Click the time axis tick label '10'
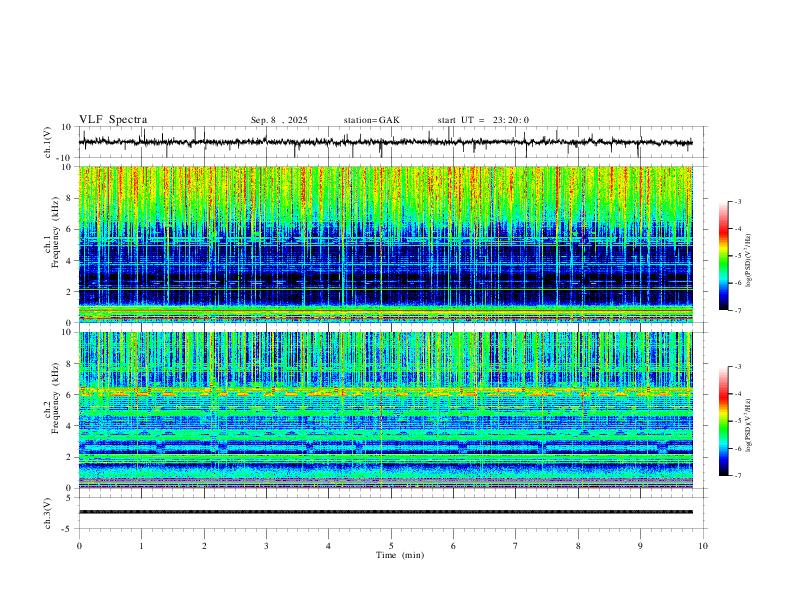 pos(703,546)
